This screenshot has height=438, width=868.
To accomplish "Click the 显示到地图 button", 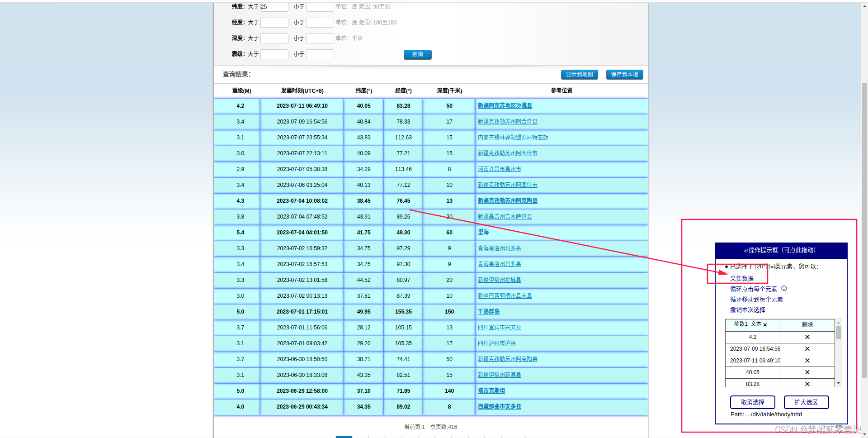I will (579, 75).
